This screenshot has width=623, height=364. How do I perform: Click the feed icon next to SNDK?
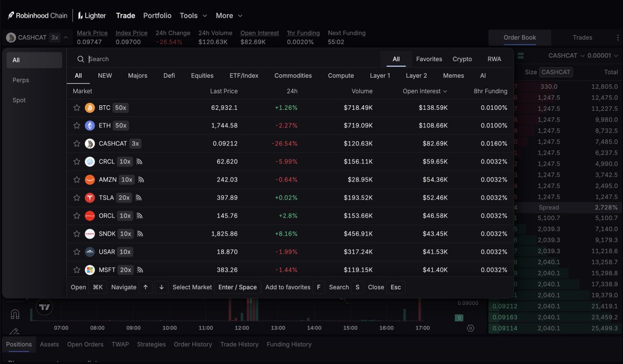(x=140, y=234)
